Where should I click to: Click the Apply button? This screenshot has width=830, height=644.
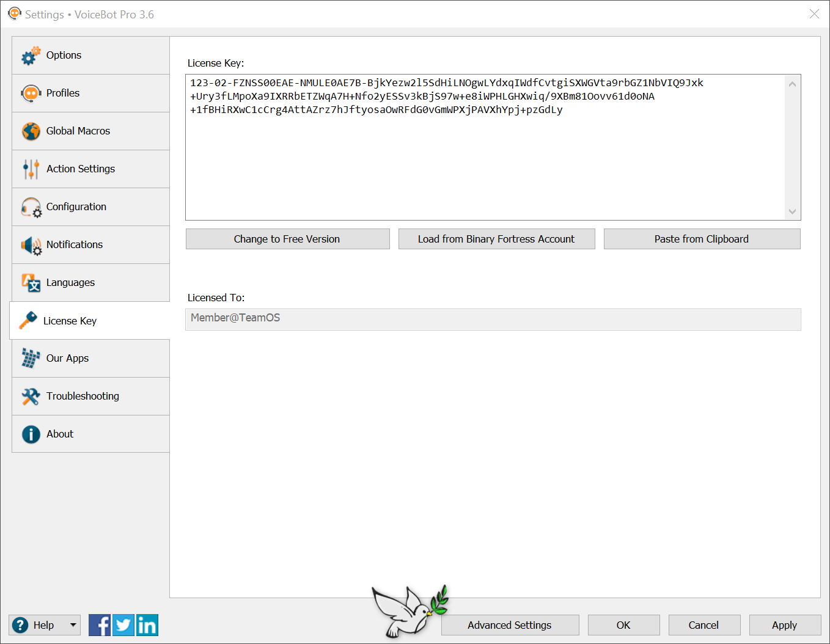784,625
